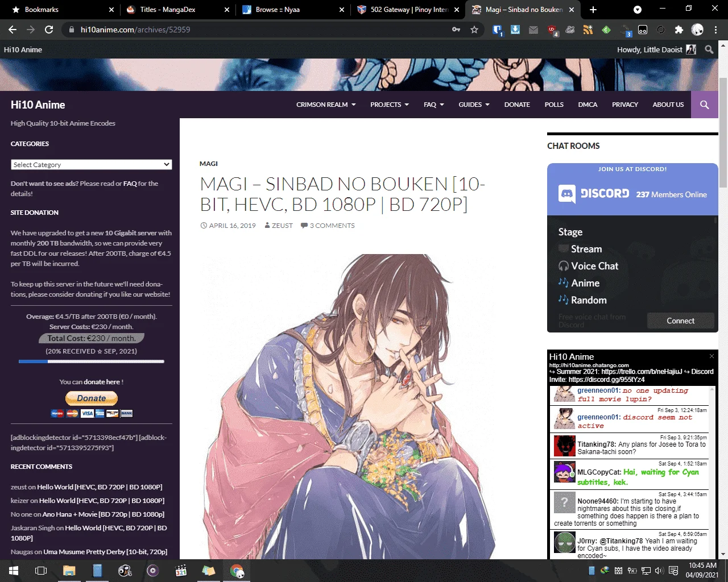Click the address bar URL
The image size is (728, 582).
pyautogui.click(x=135, y=30)
